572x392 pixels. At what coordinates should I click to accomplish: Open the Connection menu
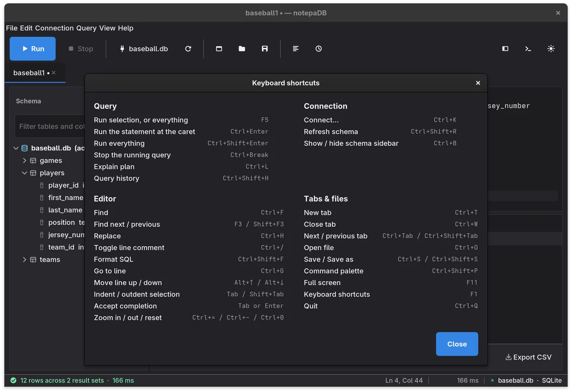click(x=54, y=28)
